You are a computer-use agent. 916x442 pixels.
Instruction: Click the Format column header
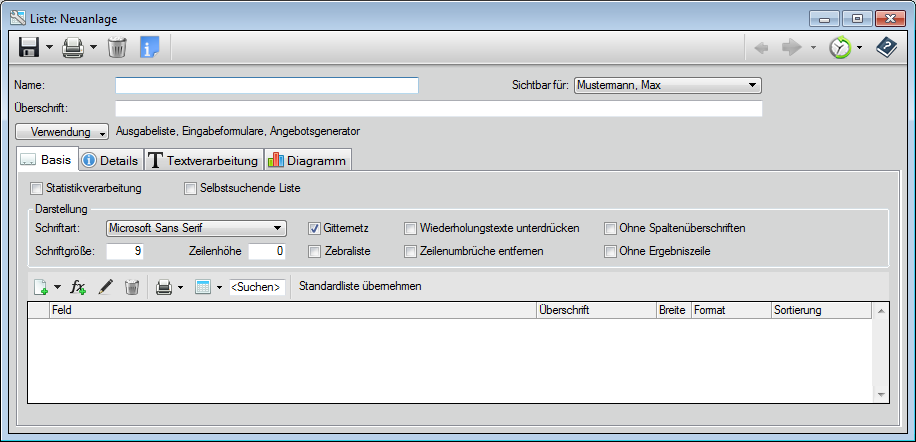[731, 310]
